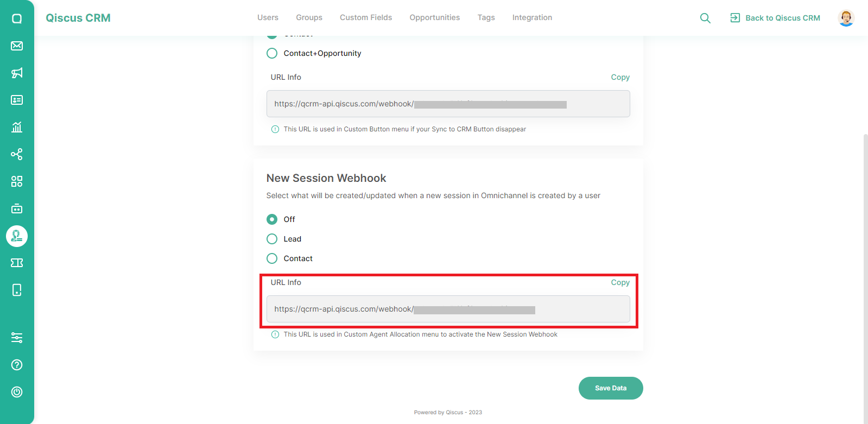868x424 pixels.
Task: Click the Save Data button
Action: click(x=611, y=388)
